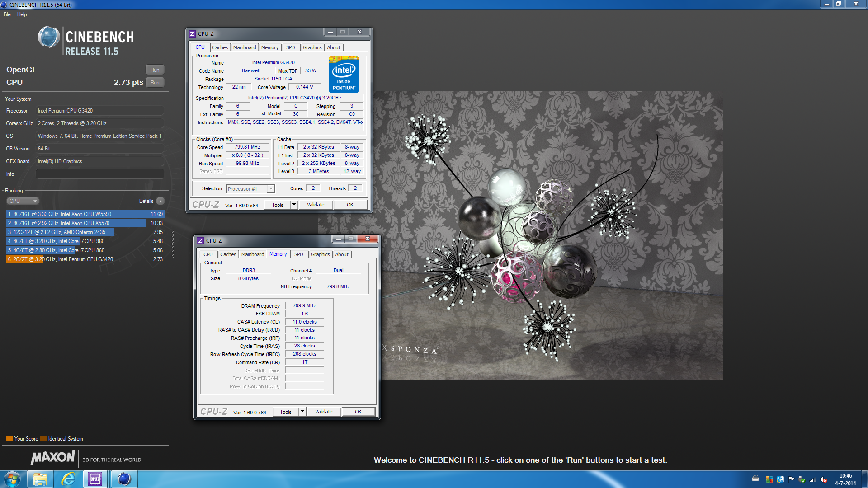Image resolution: width=868 pixels, height=488 pixels.
Task: Open the Processor #1 selection dropdown
Action: click(250, 189)
